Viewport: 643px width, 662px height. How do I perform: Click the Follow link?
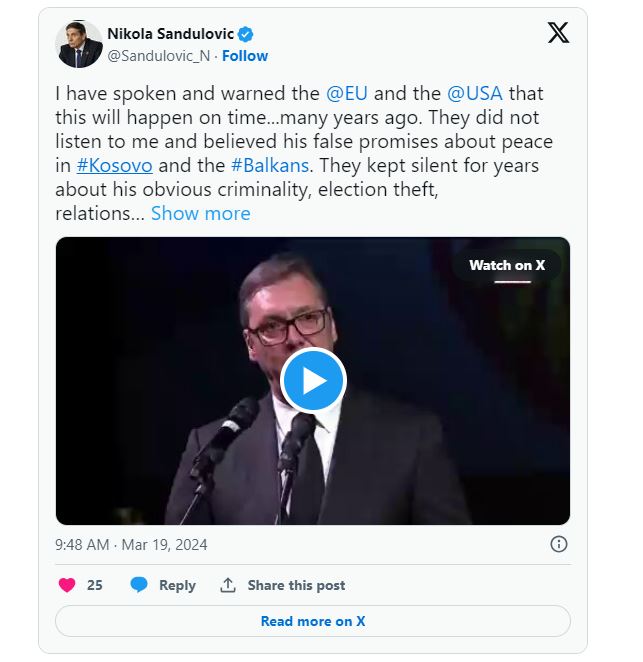245,56
